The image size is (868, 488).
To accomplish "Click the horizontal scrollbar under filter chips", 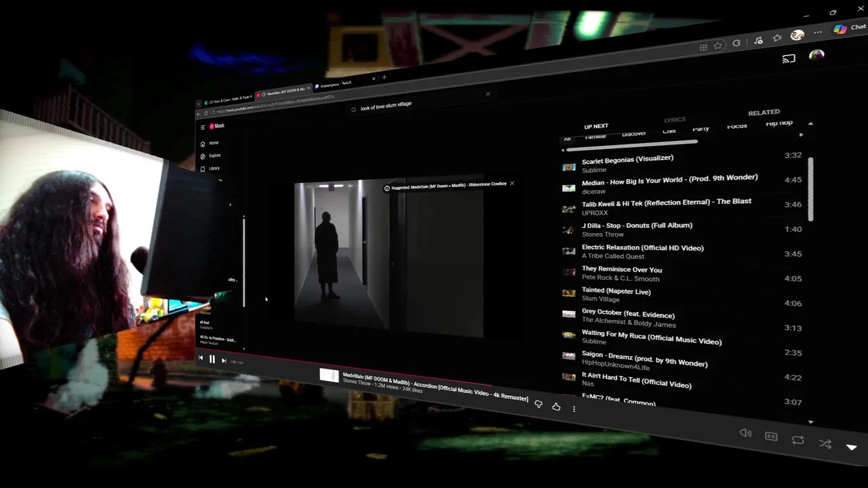I will [632, 145].
